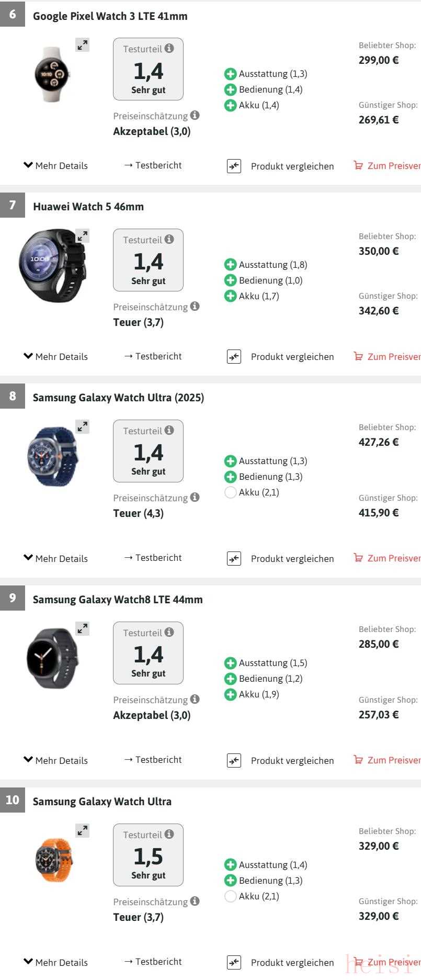
Task: Open Samsung Galaxy Watch8 LTE 44mm title
Action: [118, 600]
